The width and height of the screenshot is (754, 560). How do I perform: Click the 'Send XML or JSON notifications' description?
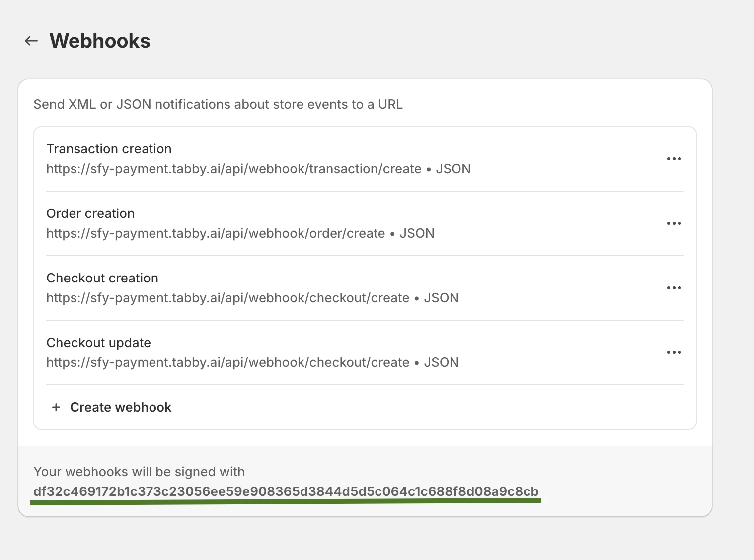pyautogui.click(x=218, y=104)
